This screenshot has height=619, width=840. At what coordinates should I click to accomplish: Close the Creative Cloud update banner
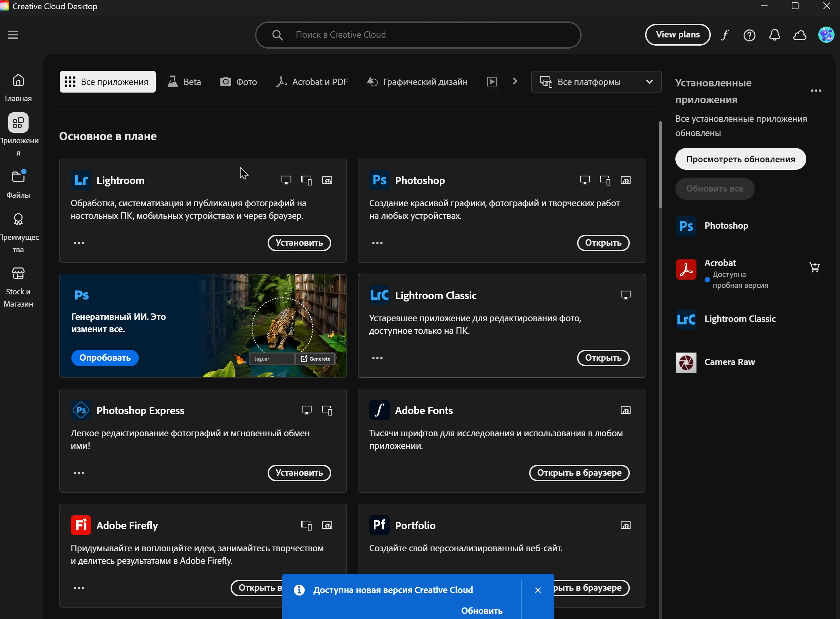(538, 590)
